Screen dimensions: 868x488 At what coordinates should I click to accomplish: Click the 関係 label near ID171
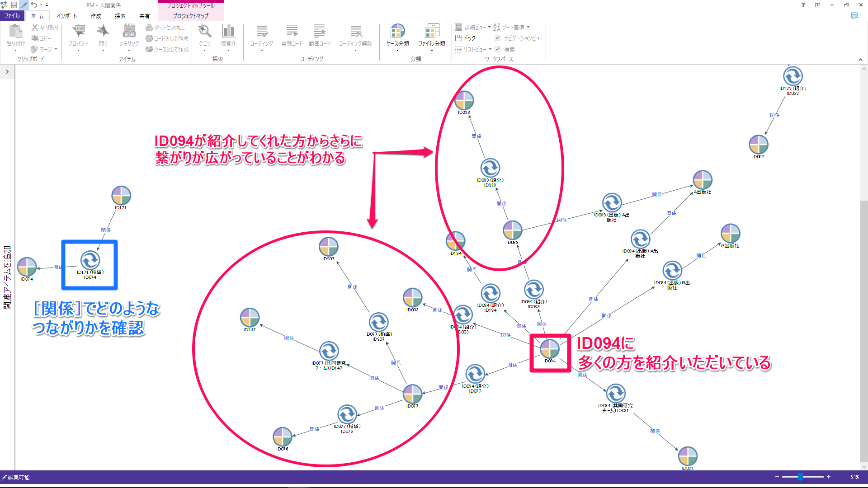[x=106, y=230]
